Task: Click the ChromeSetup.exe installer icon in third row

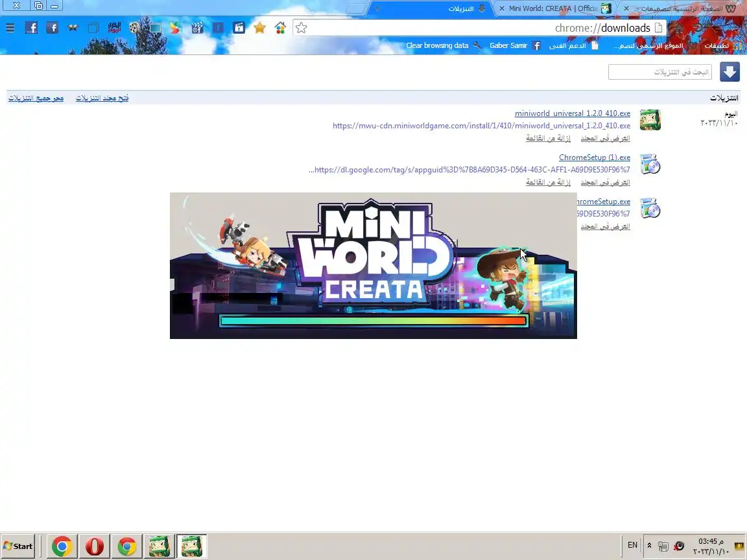Action: pyautogui.click(x=650, y=208)
